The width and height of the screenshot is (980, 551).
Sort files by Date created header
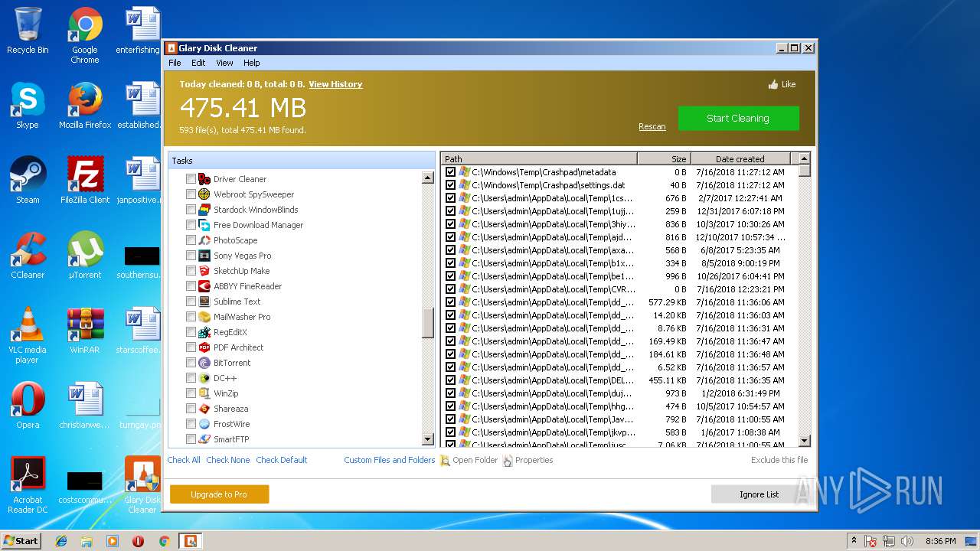coord(740,159)
